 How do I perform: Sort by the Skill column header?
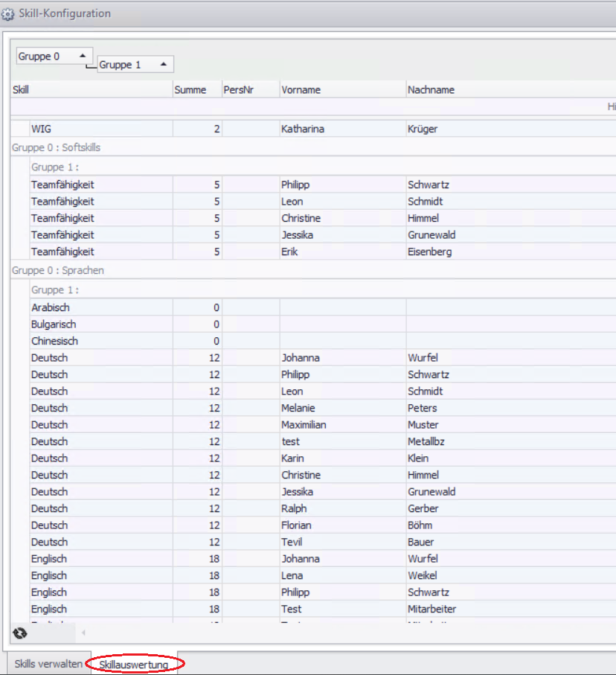(92, 89)
